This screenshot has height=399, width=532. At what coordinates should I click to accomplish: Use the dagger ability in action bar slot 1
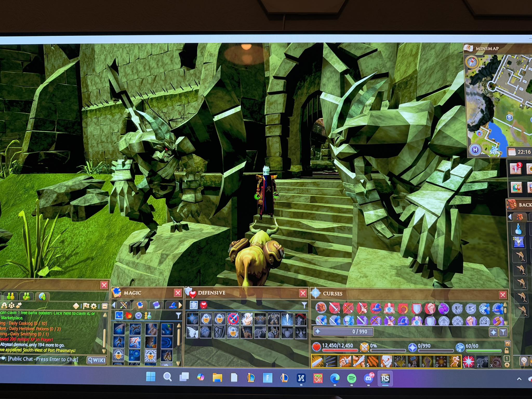pos(318,361)
